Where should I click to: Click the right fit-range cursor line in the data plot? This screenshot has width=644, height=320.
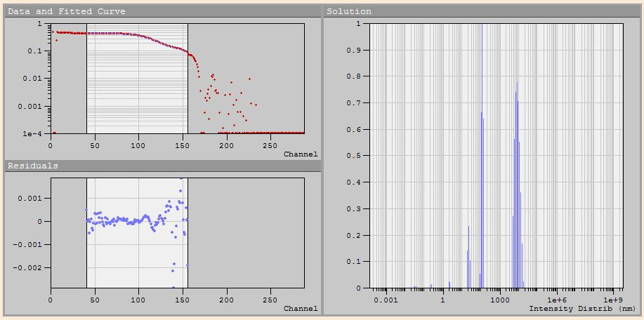click(x=188, y=79)
